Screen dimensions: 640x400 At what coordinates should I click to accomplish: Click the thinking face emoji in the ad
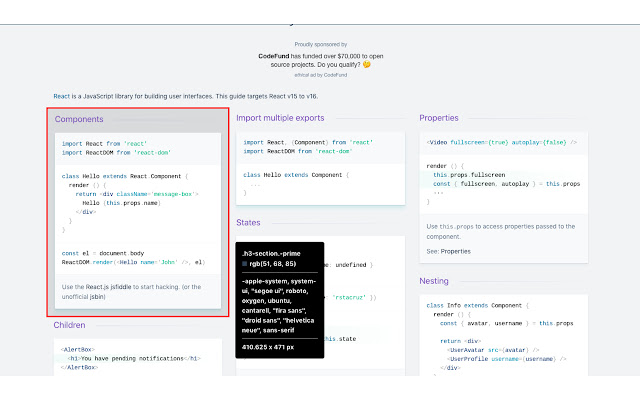click(367, 64)
